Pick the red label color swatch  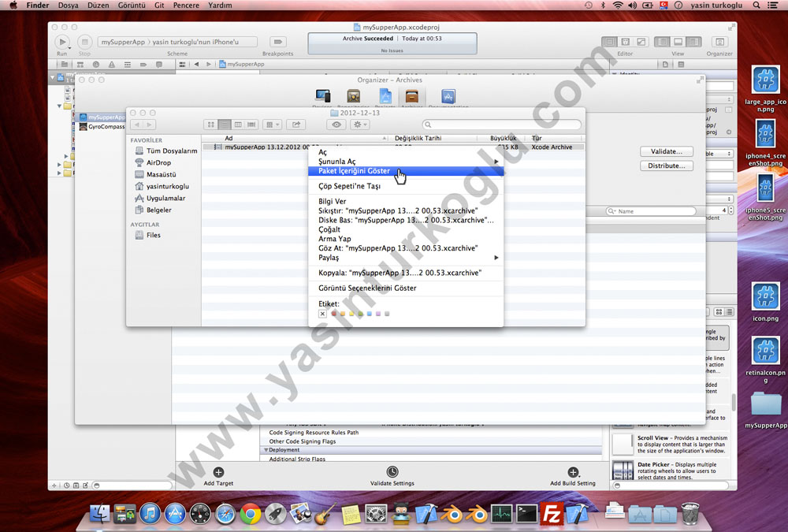tap(333, 314)
